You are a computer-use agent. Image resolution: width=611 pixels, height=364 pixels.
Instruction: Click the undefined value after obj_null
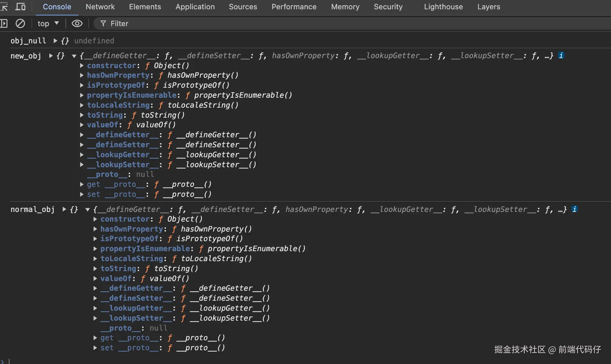pyautogui.click(x=94, y=41)
